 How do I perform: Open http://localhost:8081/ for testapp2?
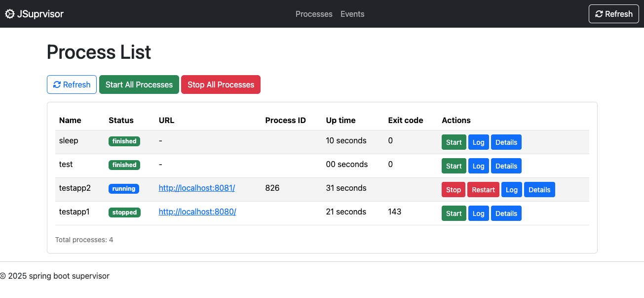(196, 188)
